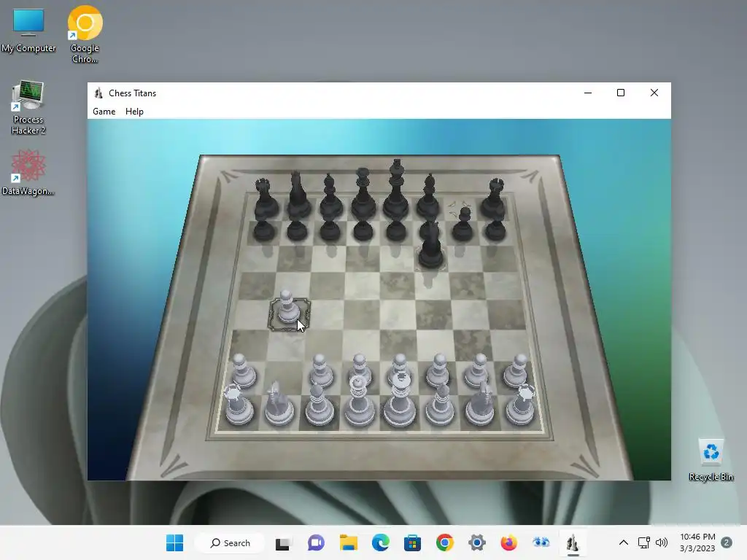Screen dimensions: 747x560
Task: Maximize the Chess Titans window
Action: click(x=621, y=93)
